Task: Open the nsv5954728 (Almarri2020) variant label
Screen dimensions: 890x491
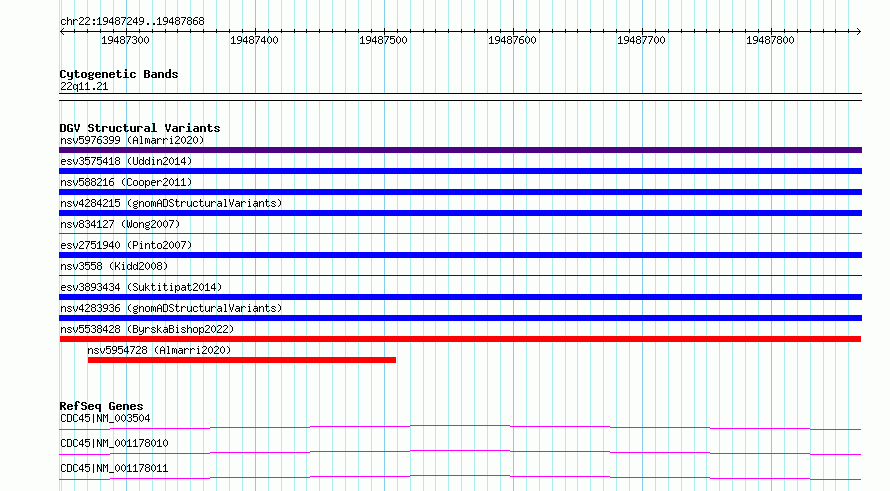Action: (x=159, y=350)
